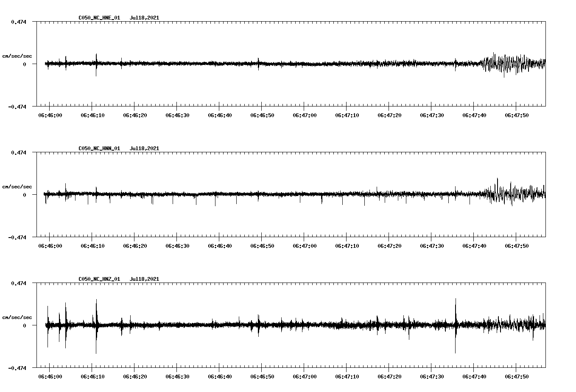Pick 06:46:50 time label under HNZ plot

pos(262,377)
